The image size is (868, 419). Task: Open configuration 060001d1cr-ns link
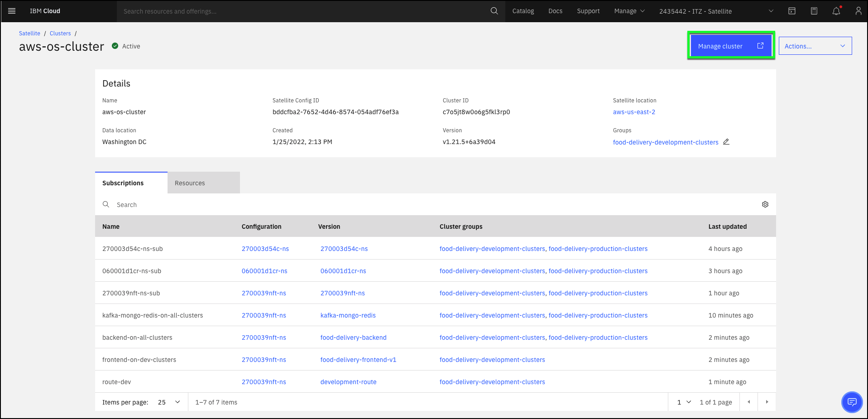pyautogui.click(x=264, y=271)
